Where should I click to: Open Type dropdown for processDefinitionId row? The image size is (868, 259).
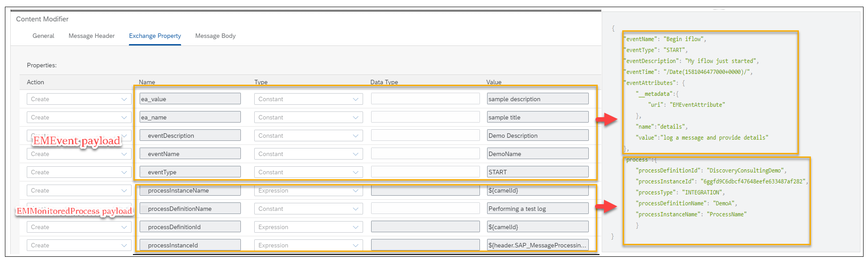308,227
